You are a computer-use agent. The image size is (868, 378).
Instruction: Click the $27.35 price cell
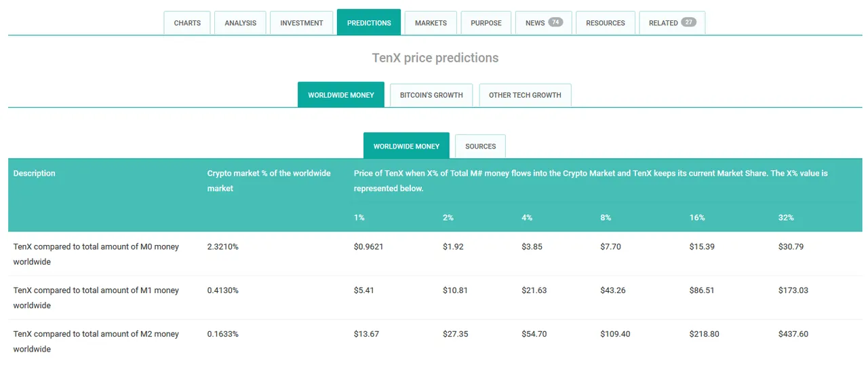455,334
